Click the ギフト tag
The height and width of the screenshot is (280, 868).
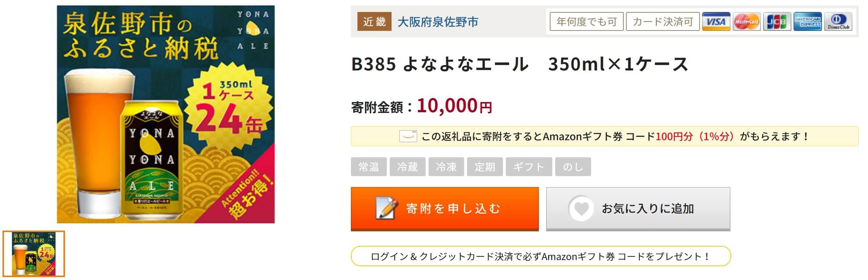529,167
